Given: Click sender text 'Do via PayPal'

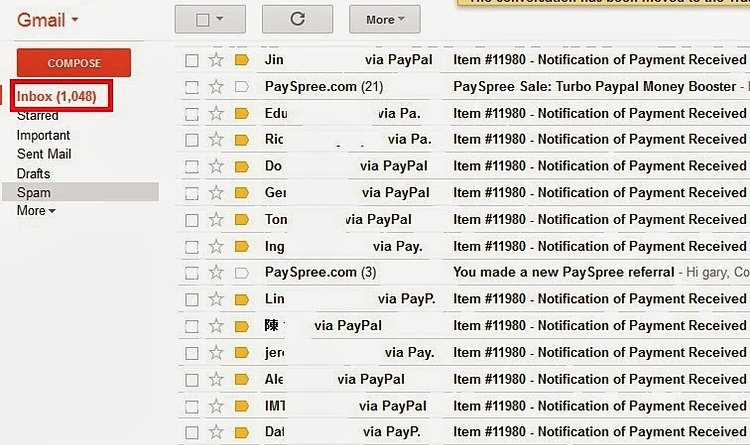Looking at the screenshot, I should tap(346, 166).
